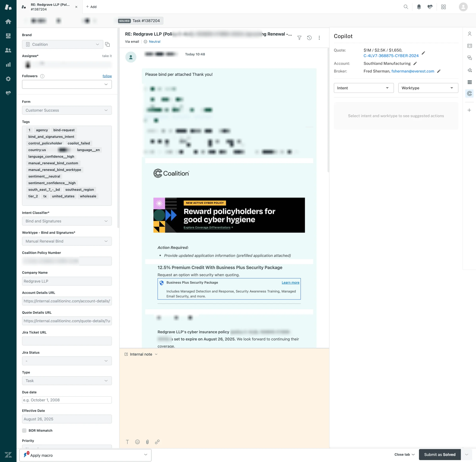Click the Zendesk logo at top left
Image resolution: width=476 pixels, height=462 pixels.
pos(8,7)
